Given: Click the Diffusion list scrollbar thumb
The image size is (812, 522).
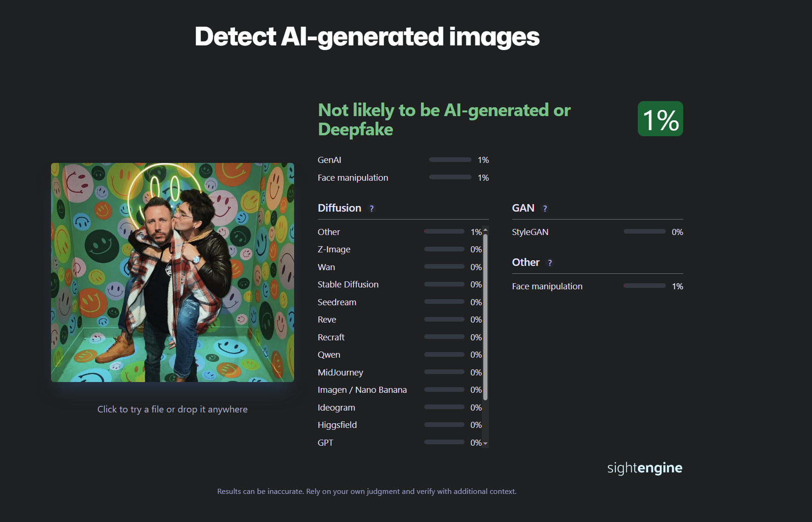Looking at the screenshot, I should (486, 317).
